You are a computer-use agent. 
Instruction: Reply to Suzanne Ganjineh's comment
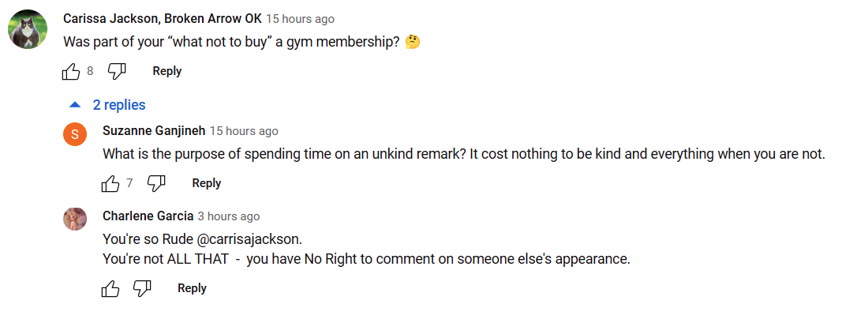point(207,182)
